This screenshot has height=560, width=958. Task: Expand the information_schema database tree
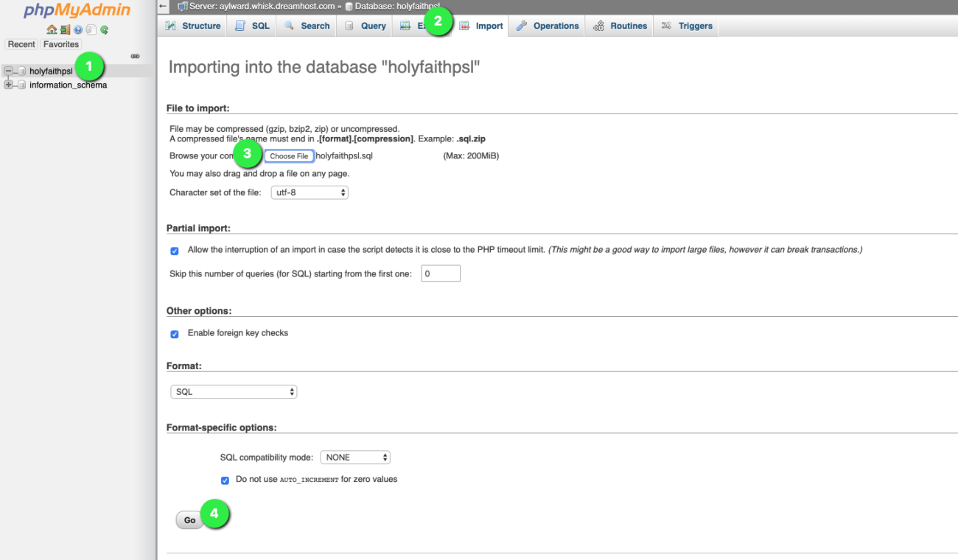[x=7, y=84]
